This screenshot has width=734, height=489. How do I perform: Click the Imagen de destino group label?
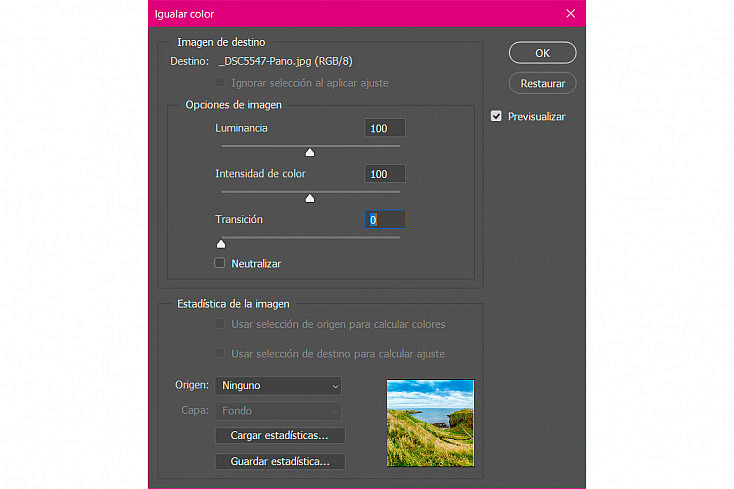221,42
